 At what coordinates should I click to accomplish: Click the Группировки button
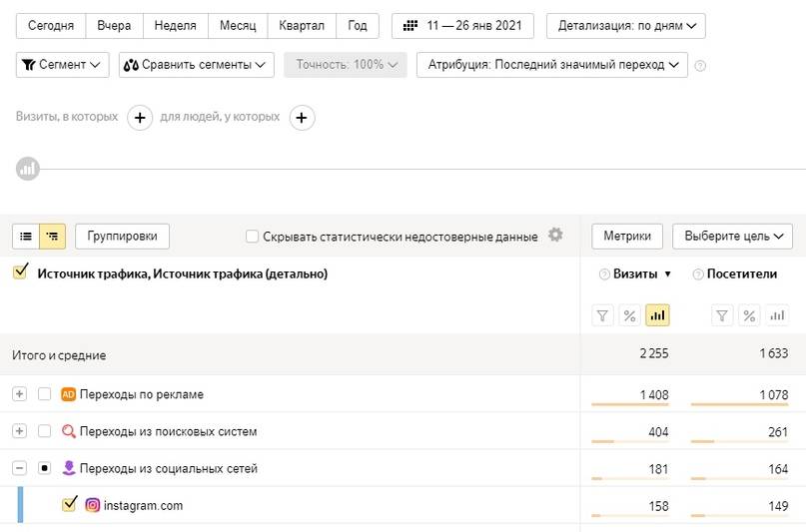pyautogui.click(x=122, y=237)
